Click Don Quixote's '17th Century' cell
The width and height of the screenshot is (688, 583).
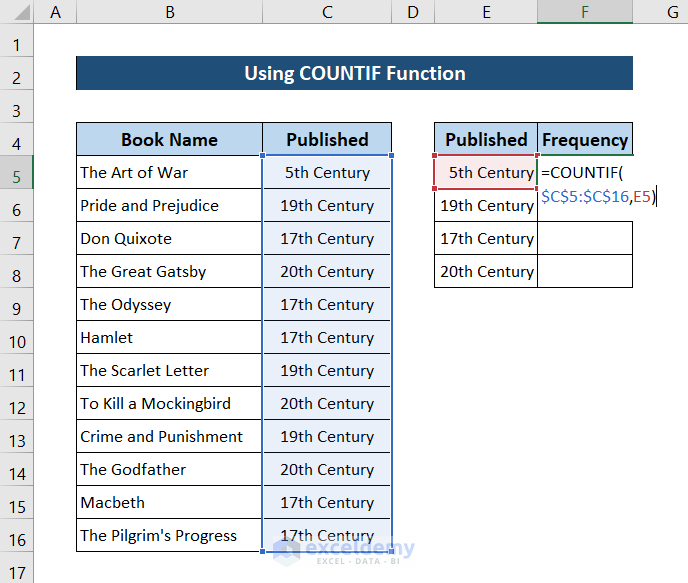pos(327,238)
